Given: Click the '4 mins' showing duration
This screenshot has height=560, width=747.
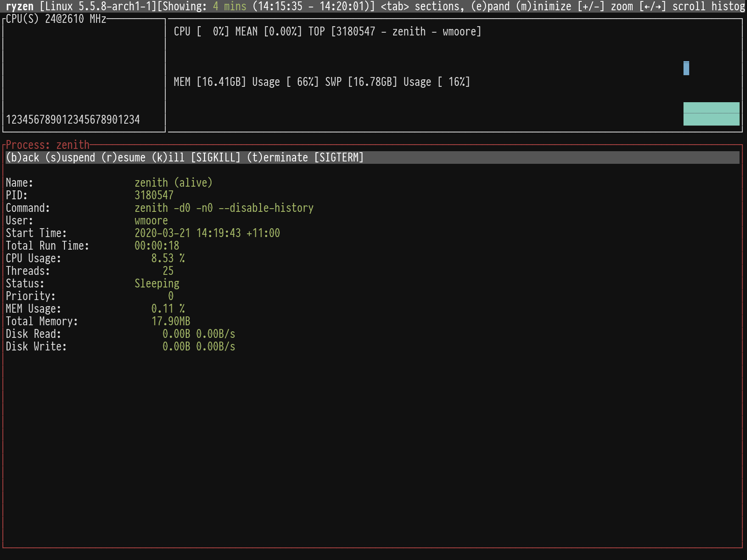Looking at the screenshot, I should pyautogui.click(x=230, y=7).
